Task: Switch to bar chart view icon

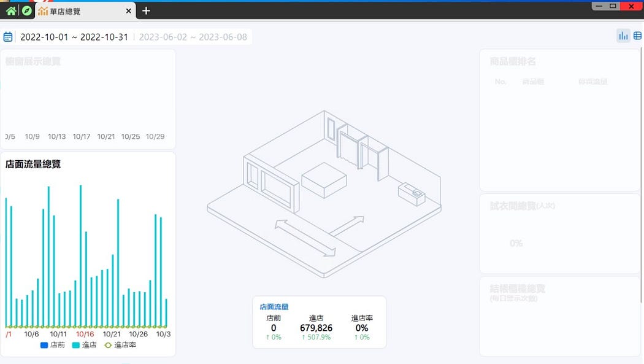Action: 623,36
